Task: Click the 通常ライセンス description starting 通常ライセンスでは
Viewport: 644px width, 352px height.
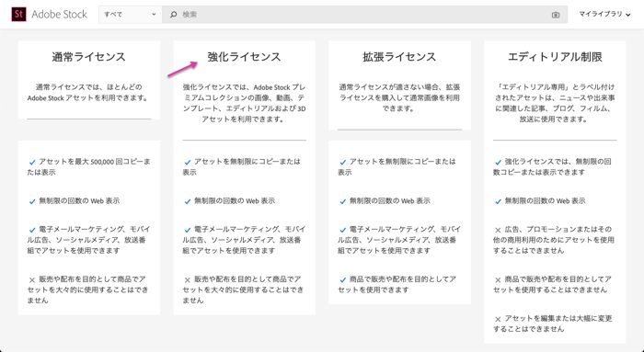Action: click(88, 92)
